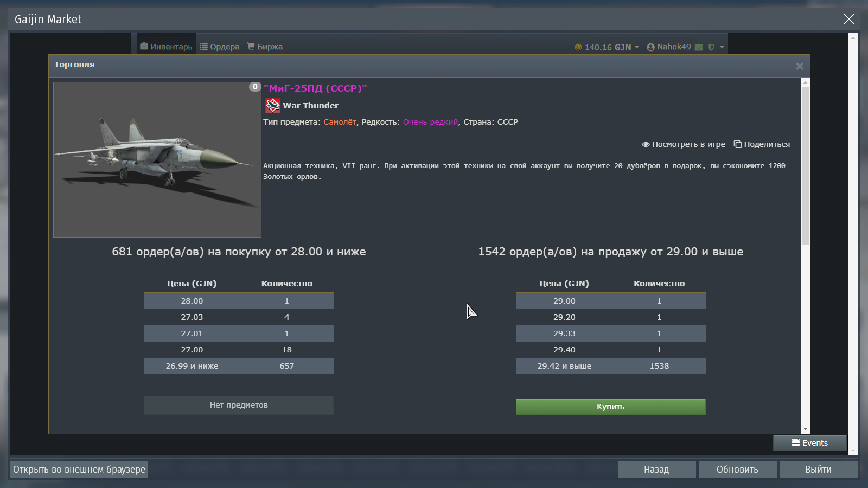Expand the GJN balance dropdown arrow
The image size is (868, 488).
[637, 47]
